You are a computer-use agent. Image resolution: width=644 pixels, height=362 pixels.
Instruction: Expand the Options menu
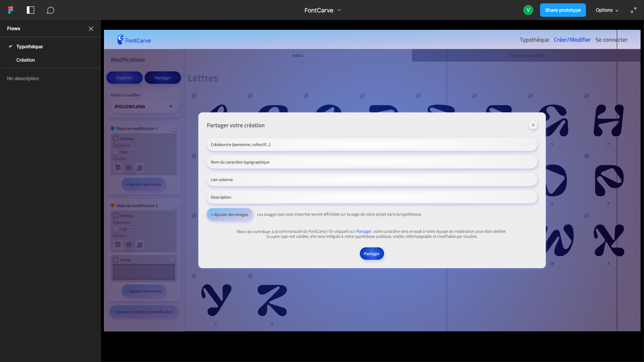tap(607, 10)
